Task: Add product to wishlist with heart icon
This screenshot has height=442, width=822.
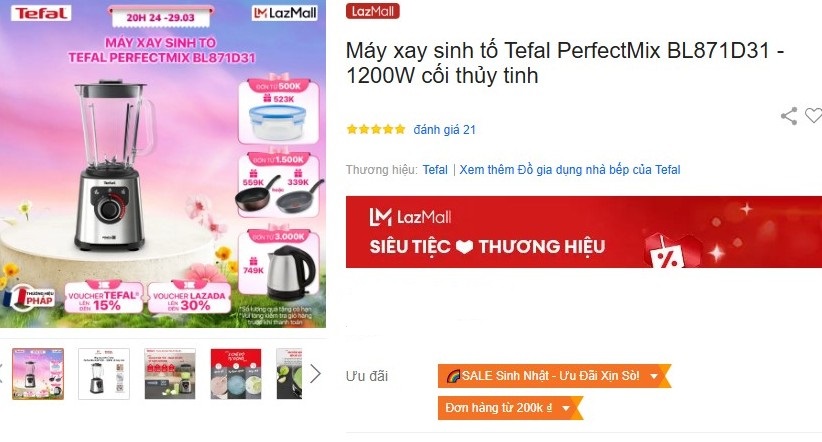Action: tap(814, 115)
